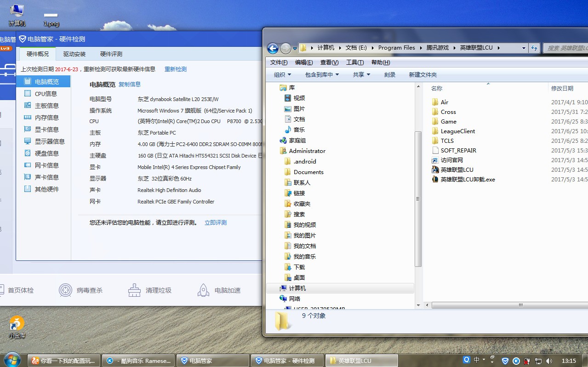Open the 工具(T) menu
This screenshot has width=588, height=367.
coord(354,62)
